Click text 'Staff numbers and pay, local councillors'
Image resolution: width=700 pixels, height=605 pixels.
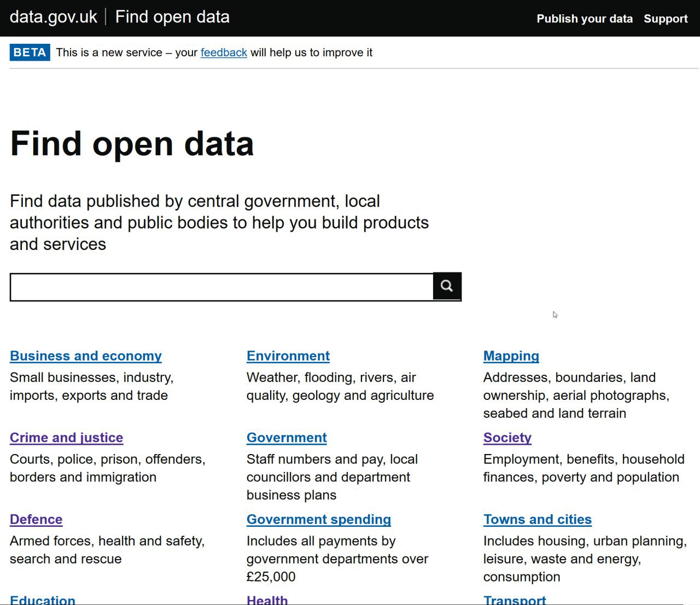tap(332, 477)
